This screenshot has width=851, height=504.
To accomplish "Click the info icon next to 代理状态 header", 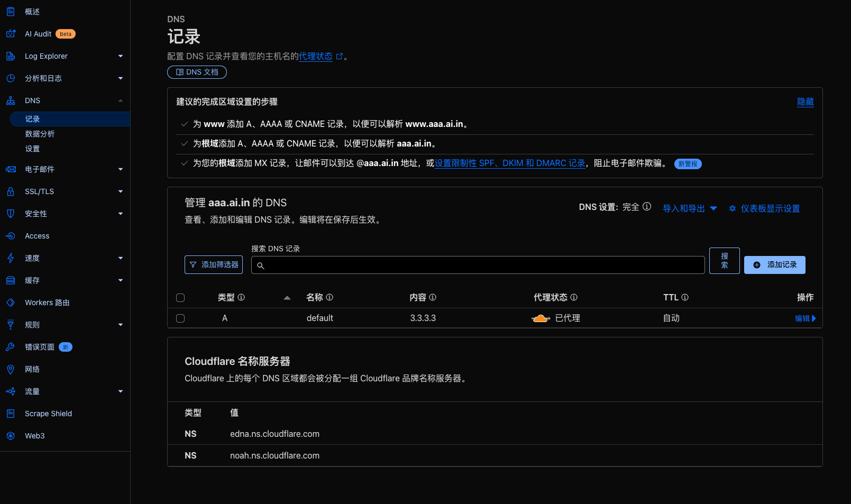I will click(574, 297).
